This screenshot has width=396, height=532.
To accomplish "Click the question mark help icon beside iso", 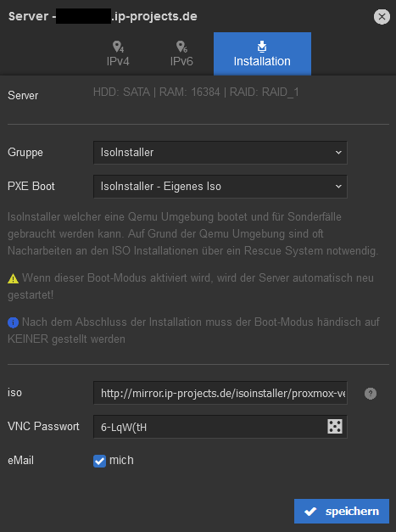I will click(x=371, y=394).
